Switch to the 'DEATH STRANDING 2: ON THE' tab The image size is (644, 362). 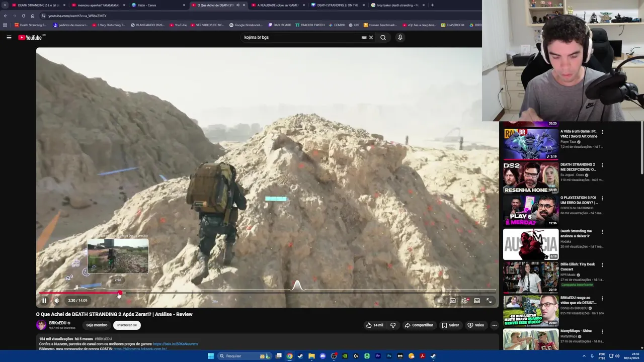coord(338,5)
